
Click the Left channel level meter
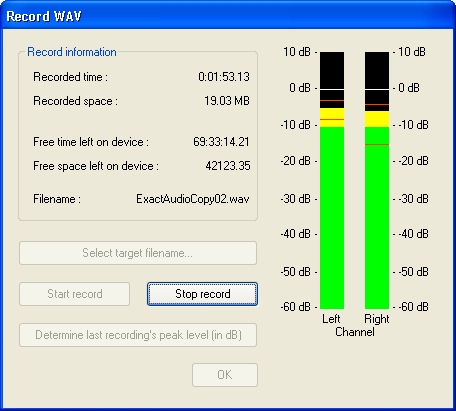332,180
